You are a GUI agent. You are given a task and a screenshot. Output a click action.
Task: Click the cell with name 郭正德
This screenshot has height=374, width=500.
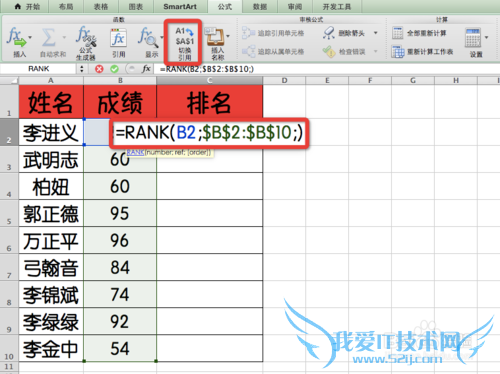(51, 213)
